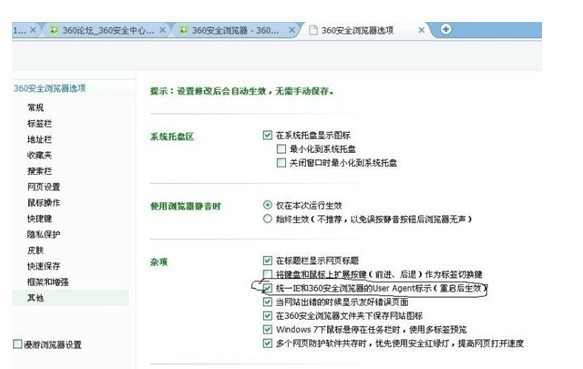583x369 pixels.
Task: Open the 快速保存 settings section
Action: 44,266
